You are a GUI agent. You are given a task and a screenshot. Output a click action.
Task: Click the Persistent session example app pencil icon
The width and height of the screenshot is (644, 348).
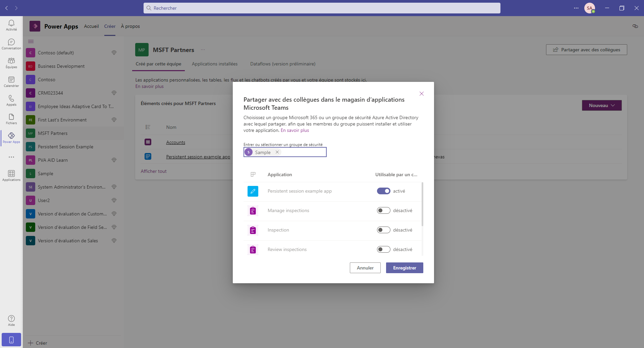point(253,191)
